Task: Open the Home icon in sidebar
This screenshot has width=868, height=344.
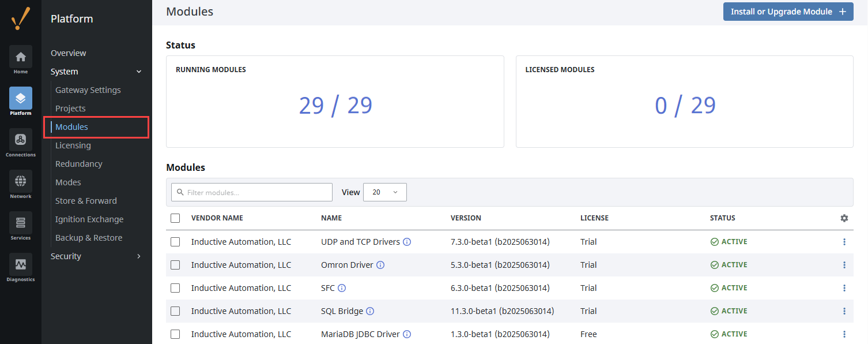Action: [x=21, y=57]
